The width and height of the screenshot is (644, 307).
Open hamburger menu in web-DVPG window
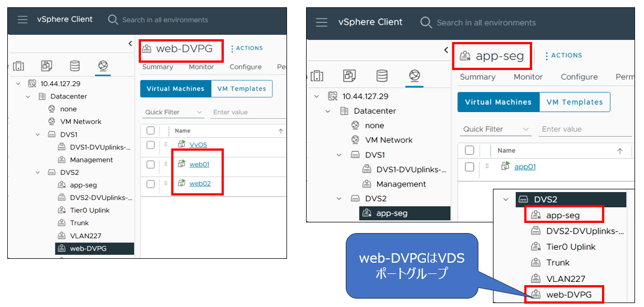[22, 20]
